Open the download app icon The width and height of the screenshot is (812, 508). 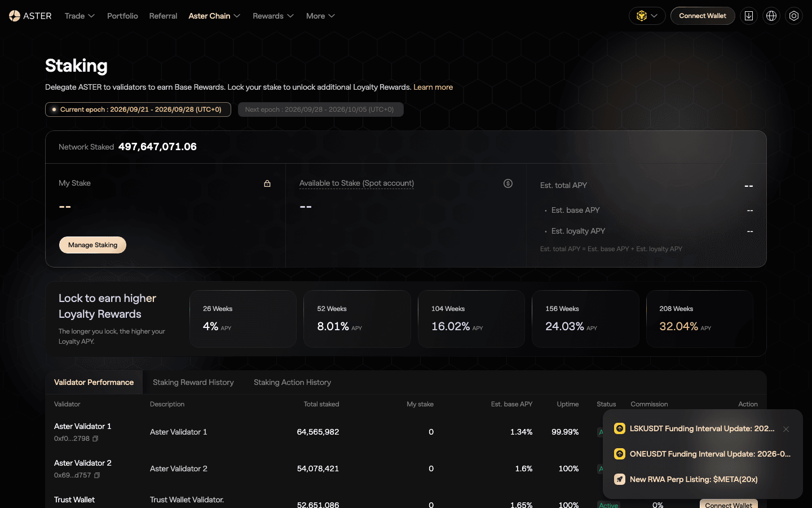tap(749, 16)
